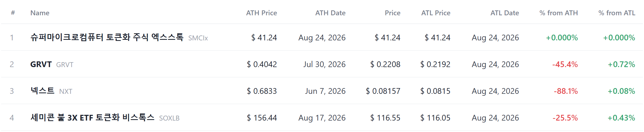Viewport: 644px width, 132px height.
Task: Sort by ATH Date column header
Action: pyautogui.click(x=330, y=13)
